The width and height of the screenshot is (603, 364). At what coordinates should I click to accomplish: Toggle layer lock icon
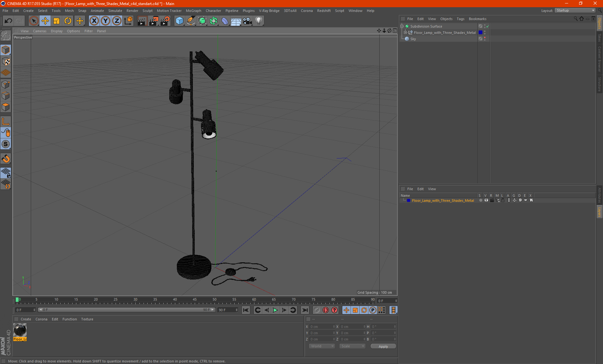point(503,200)
